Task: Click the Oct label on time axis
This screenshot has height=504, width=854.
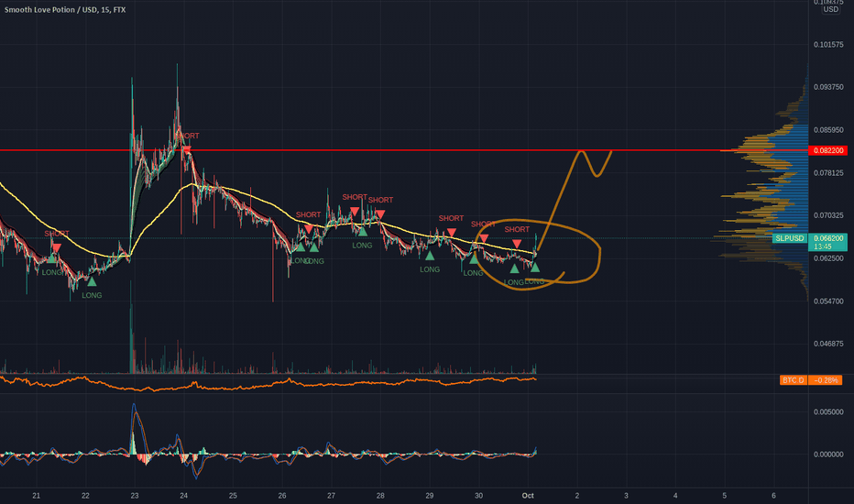Action: [x=528, y=496]
